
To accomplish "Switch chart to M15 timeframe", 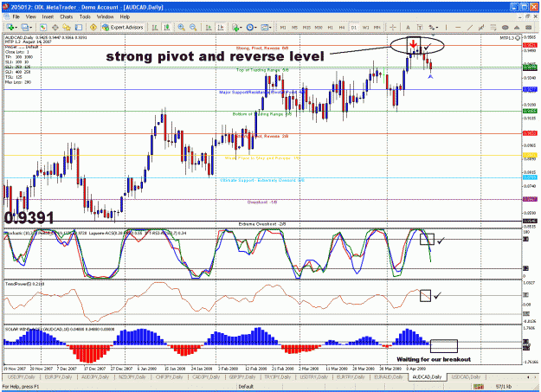I will click(x=306, y=28).
